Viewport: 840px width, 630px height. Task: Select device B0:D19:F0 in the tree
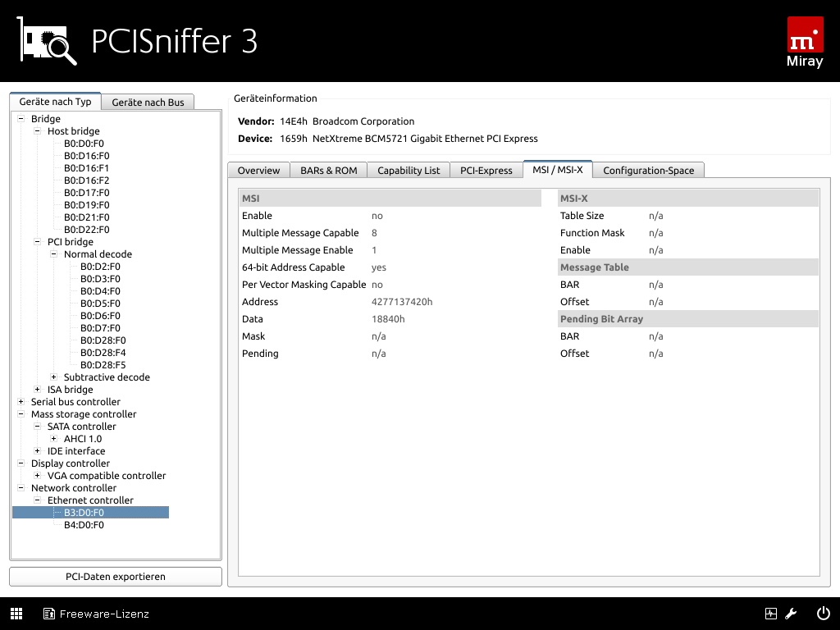pyautogui.click(x=87, y=205)
